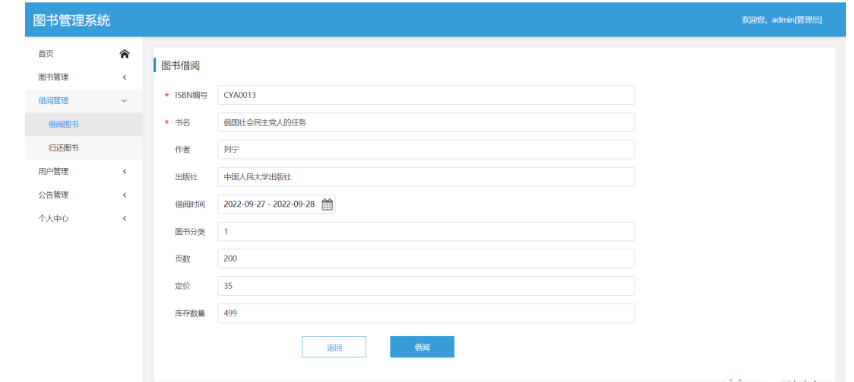Focus the 出版社 input field
The image size is (854, 382).
click(x=426, y=177)
